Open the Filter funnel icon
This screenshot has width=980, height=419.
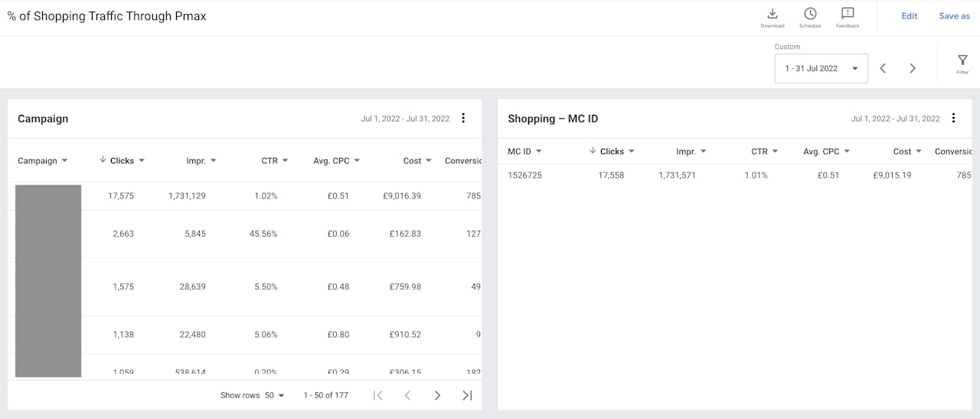tap(962, 61)
